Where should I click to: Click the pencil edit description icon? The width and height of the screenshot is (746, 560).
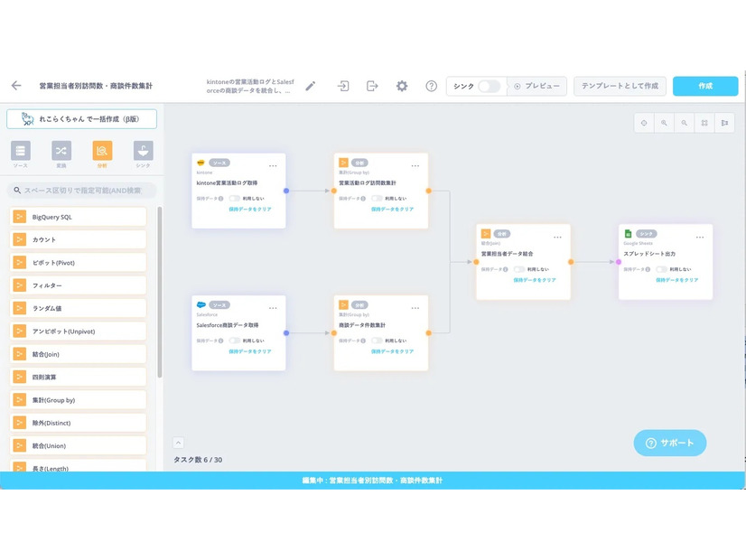tap(311, 86)
